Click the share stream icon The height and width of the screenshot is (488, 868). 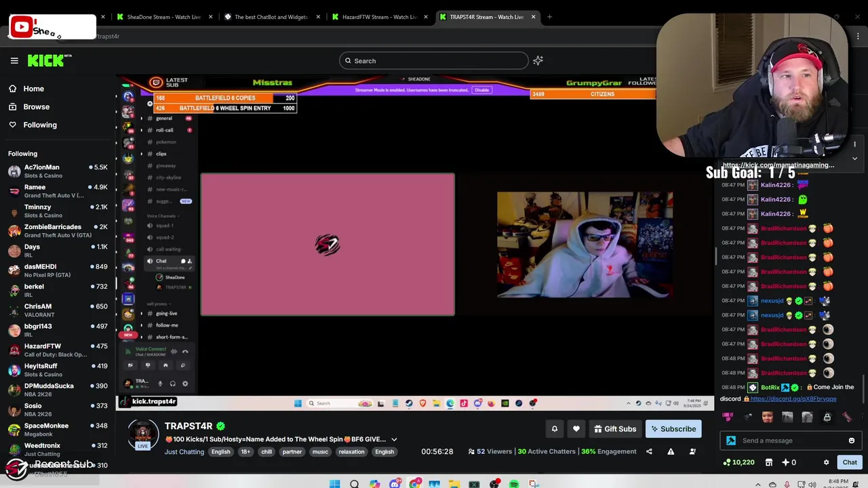(649, 451)
